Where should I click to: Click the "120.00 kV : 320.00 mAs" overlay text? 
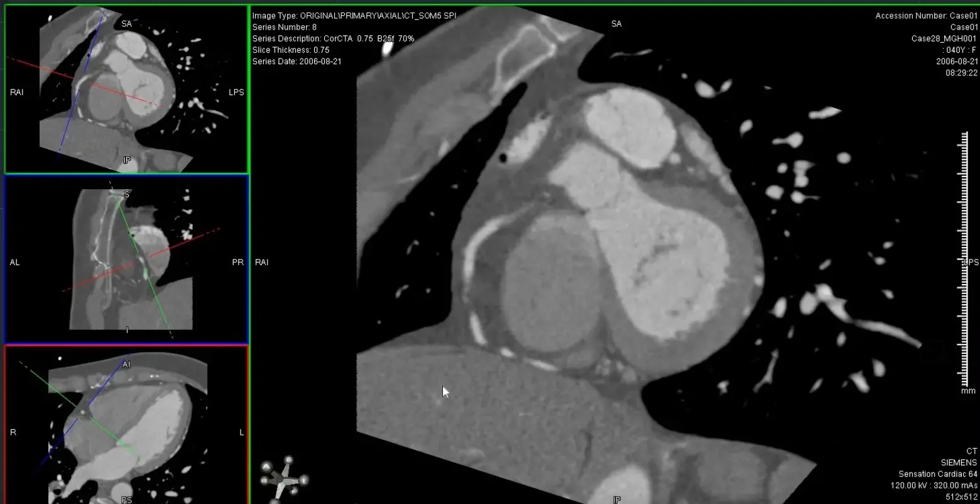click(934, 486)
